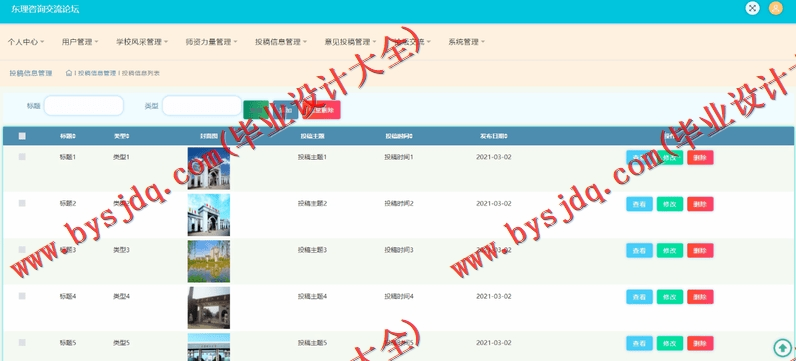The image size is (796, 361).
Task: Focus the 标题 search input field
Action: [x=84, y=106]
